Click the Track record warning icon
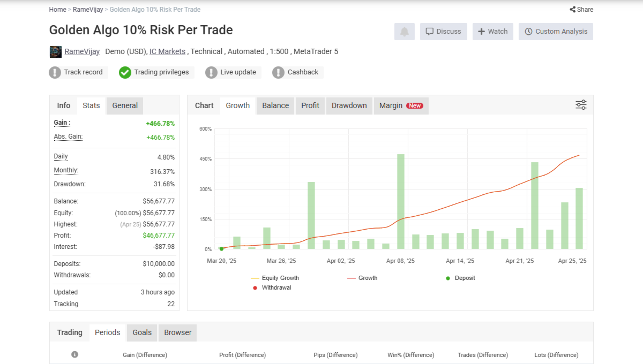Screen dimensions: 643x364 (x=55, y=72)
